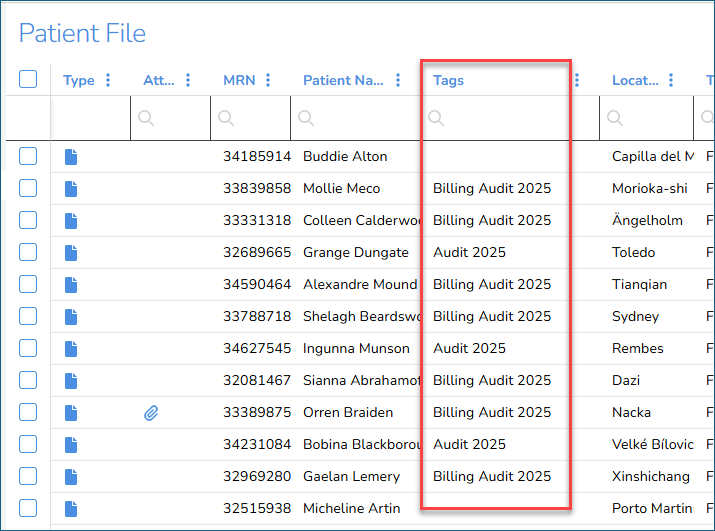Click the Location column header
Viewport: 715px width, 531px height.
click(x=635, y=80)
